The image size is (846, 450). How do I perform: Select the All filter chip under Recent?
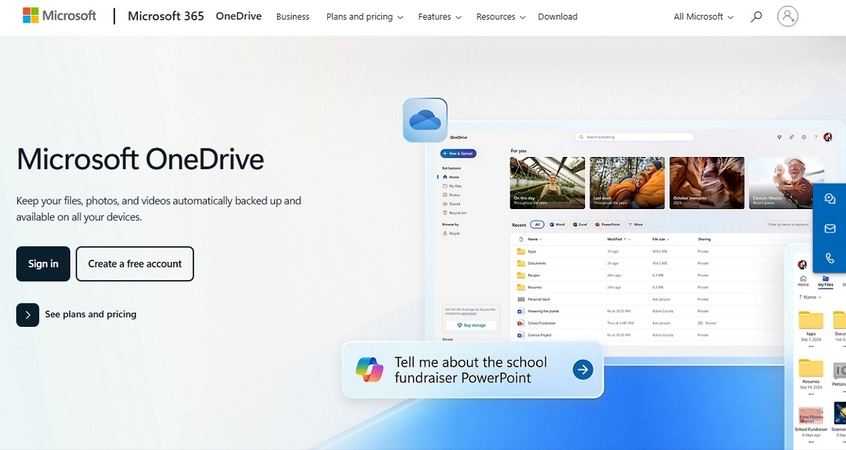click(x=537, y=224)
